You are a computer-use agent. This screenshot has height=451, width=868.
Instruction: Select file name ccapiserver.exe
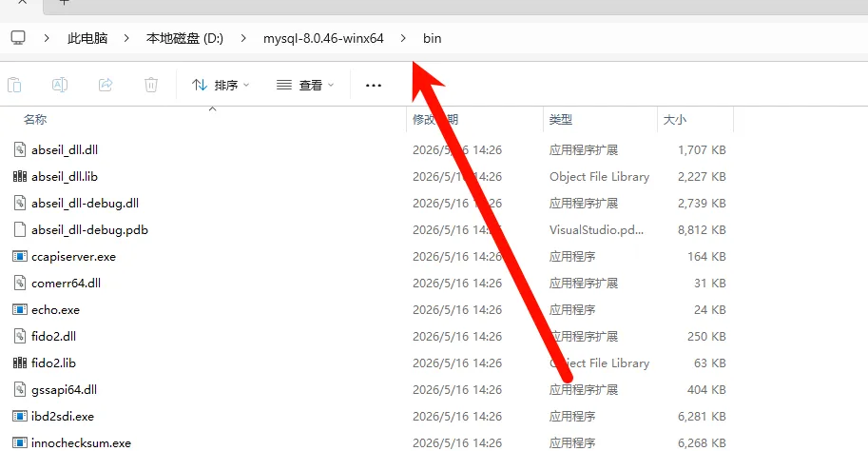tap(73, 257)
